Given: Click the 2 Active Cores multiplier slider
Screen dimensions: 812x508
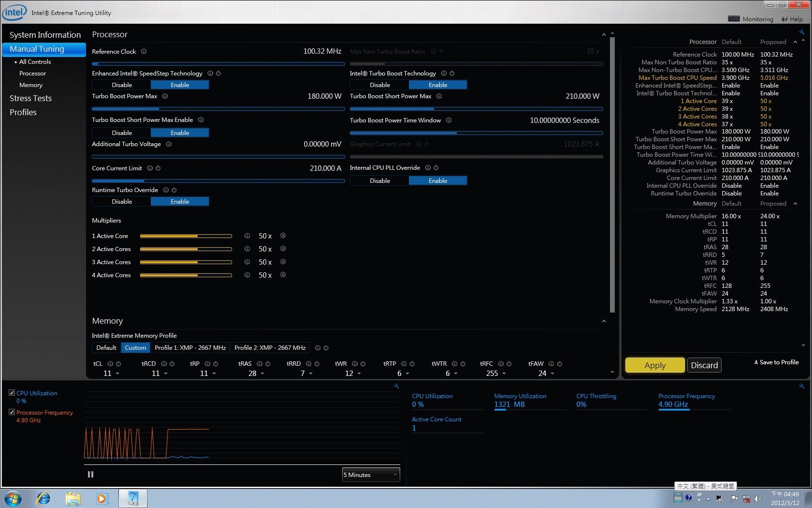Looking at the screenshot, I should click(x=186, y=249).
